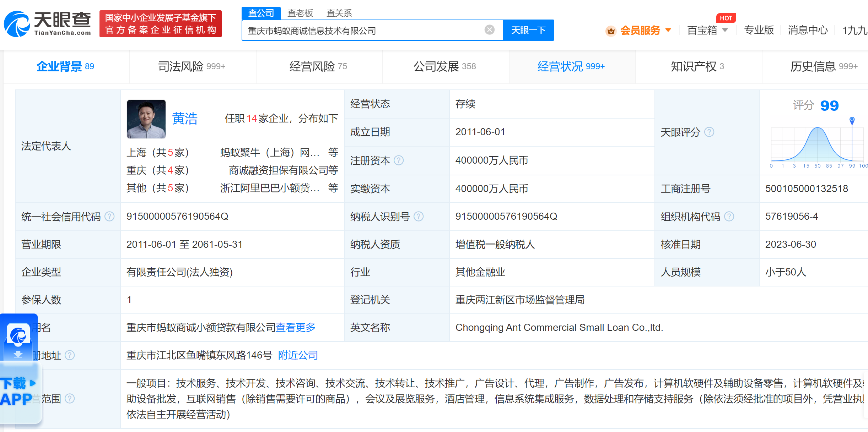Viewport: 868px width, 432px height.
Task: Select the 查公司 search tab
Action: (x=261, y=13)
